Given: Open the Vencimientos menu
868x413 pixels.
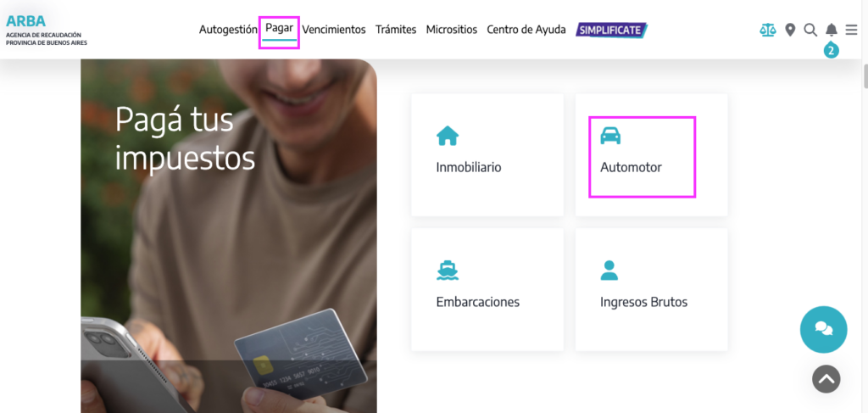Looking at the screenshot, I should tap(334, 30).
